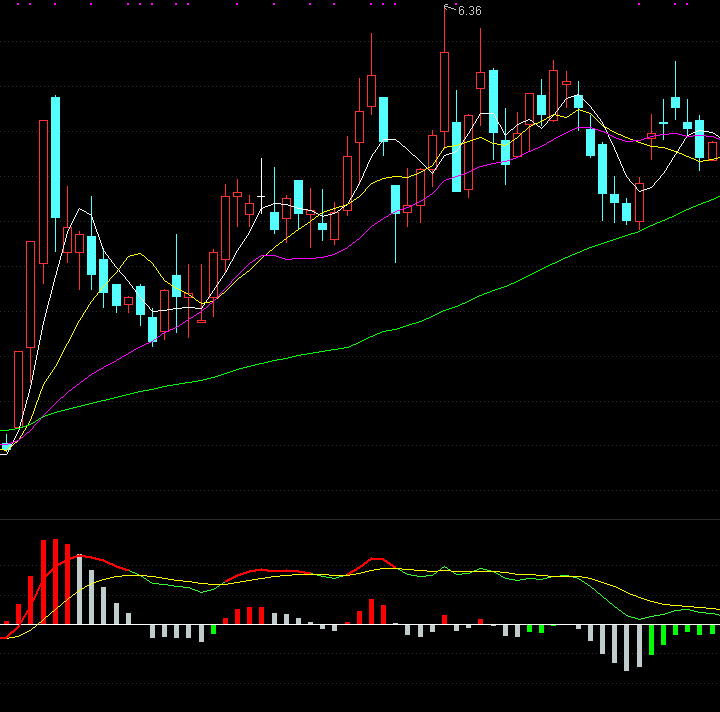Click the 6.36 high price label
720x712 pixels.
(470, 11)
